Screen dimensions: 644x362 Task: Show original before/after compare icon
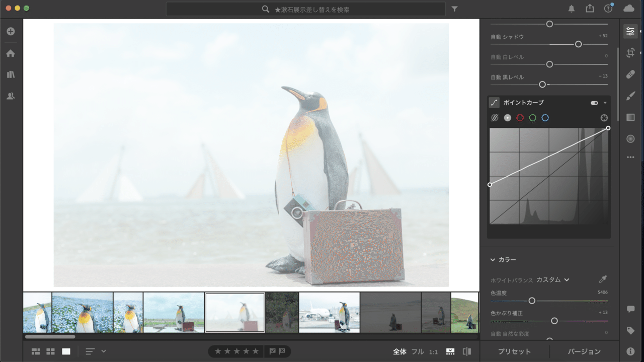pos(467,351)
